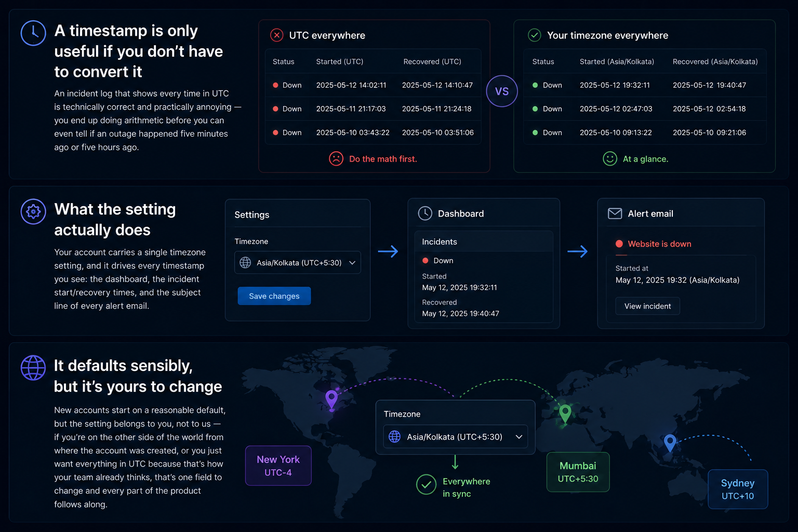
Task: Click the Sydney UTC+10 label card
Action: pos(738,489)
